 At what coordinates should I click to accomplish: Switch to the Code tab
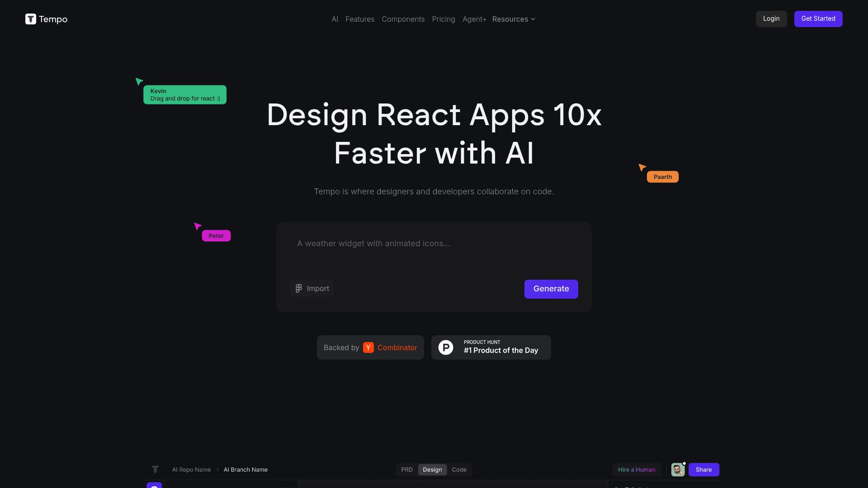click(459, 469)
